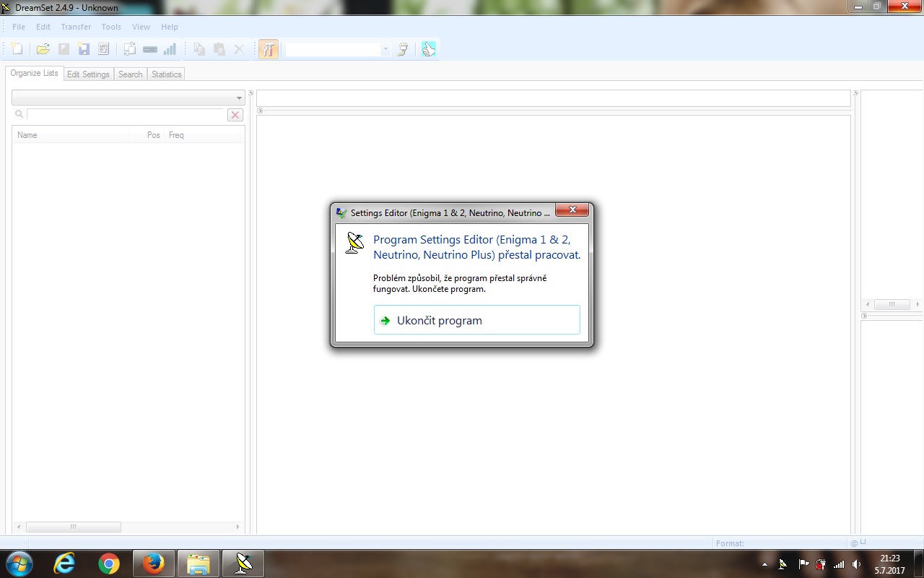This screenshot has width=924, height=578.
Task: Click the volume speaker tray icon
Action: (857, 564)
